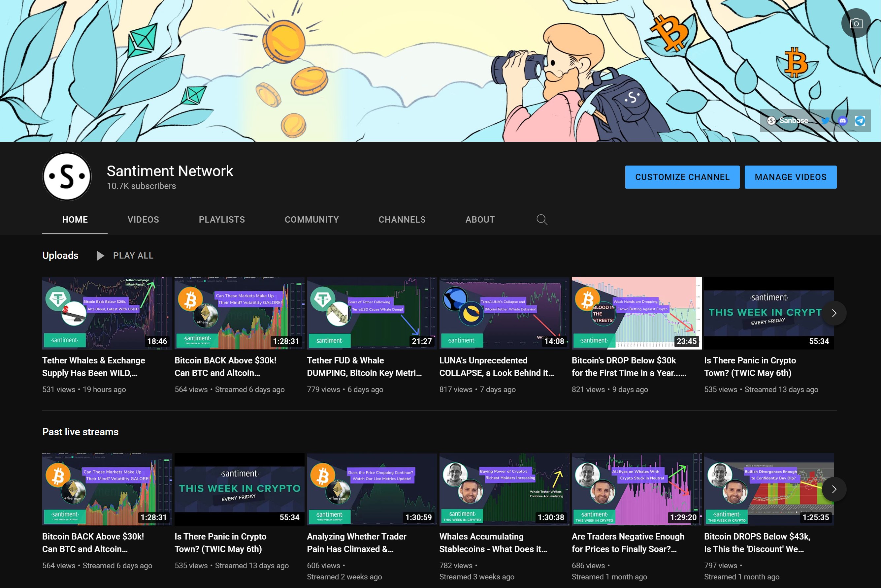Click the Past live streams heading
Viewport: 881px width, 588px height.
[x=80, y=432]
